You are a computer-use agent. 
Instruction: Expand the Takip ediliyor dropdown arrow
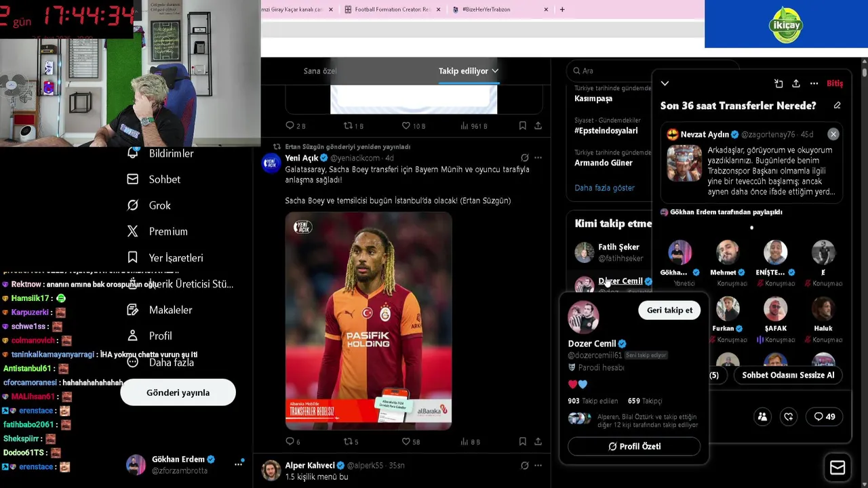495,71
